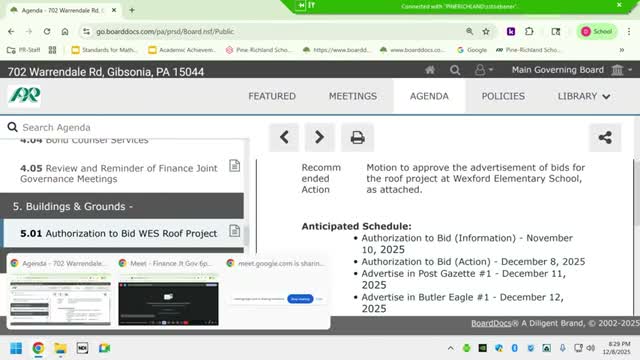Open item 4.05 Finance Joint Governance Meetings
Screen dimensions: 640x360
[x=119, y=173]
